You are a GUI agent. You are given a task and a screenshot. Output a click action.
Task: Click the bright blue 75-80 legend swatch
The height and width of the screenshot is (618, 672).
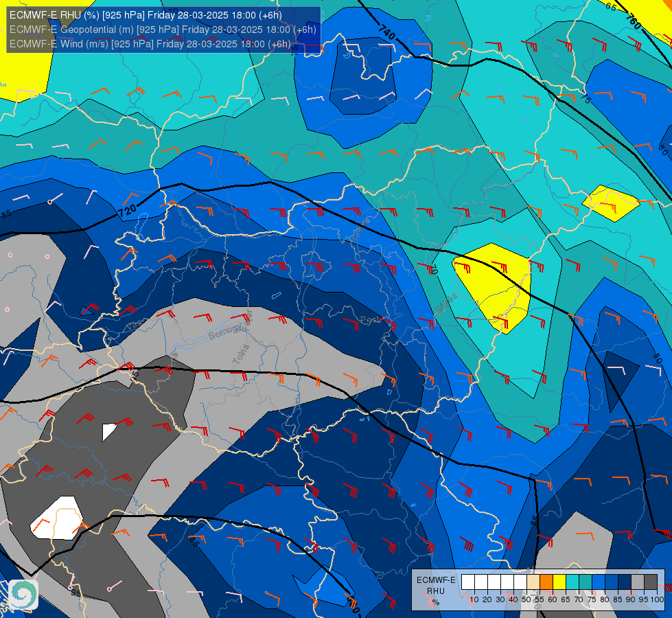tap(599, 582)
